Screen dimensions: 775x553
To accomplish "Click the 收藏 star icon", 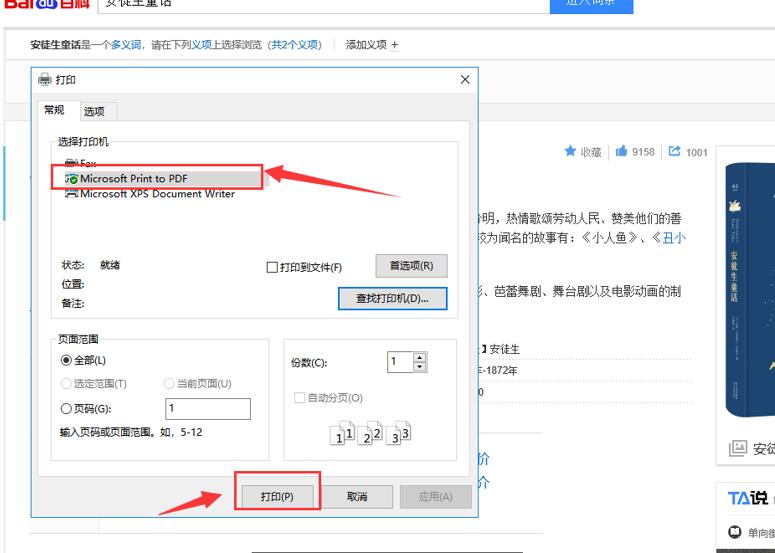I will click(570, 151).
